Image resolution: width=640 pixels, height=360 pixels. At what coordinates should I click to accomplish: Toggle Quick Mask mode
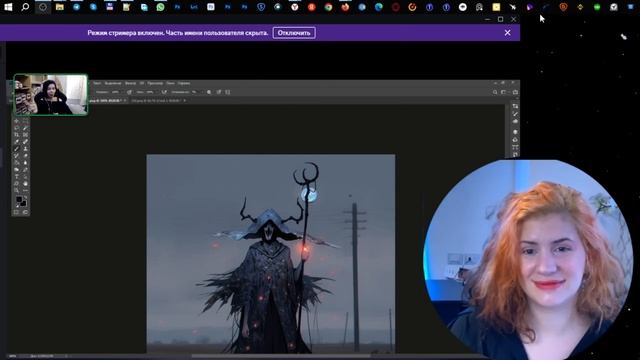[x=16, y=212]
